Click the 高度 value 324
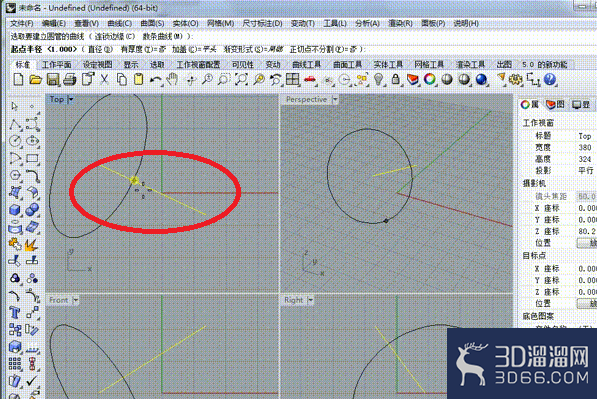The width and height of the screenshot is (597, 399). [586, 159]
